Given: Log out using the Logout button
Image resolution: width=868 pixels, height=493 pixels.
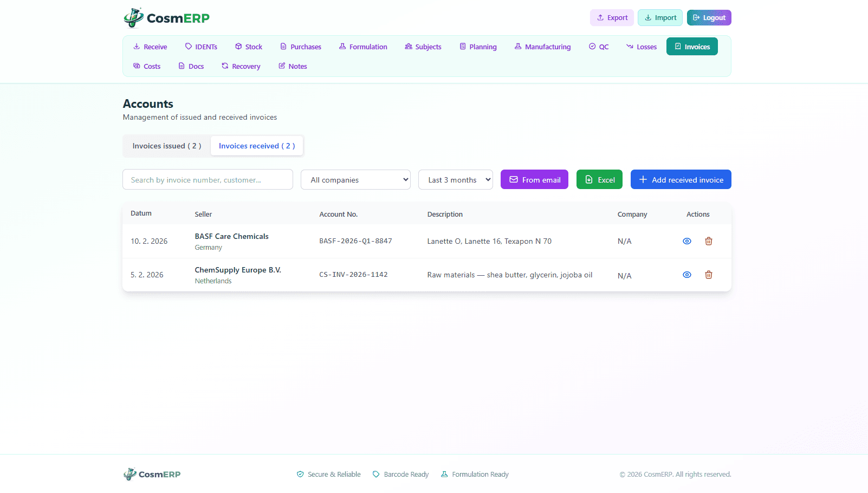Looking at the screenshot, I should [x=709, y=18].
